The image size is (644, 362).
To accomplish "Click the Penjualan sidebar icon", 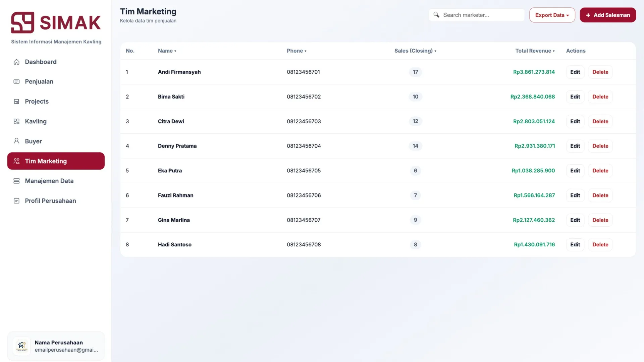I will pos(16,82).
